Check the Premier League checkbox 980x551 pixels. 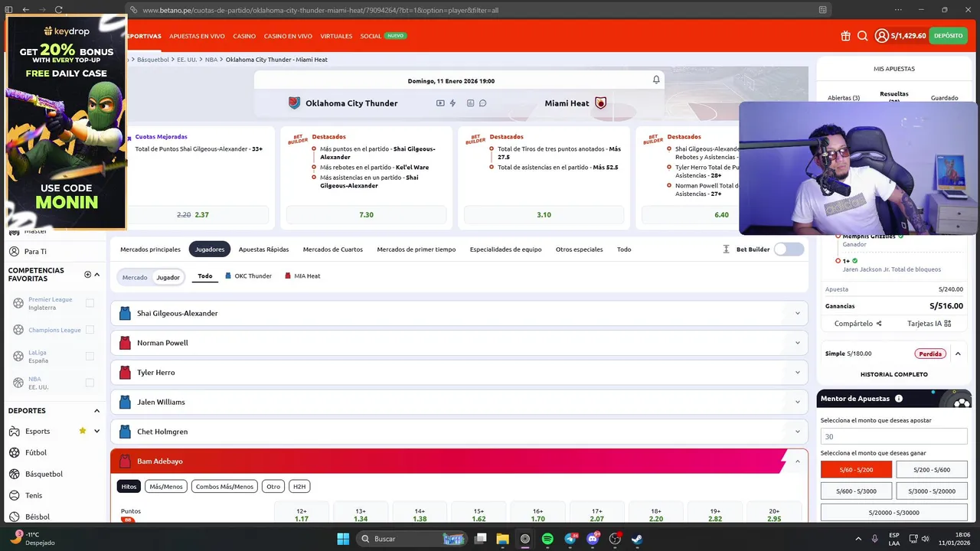tap(90, 303)
